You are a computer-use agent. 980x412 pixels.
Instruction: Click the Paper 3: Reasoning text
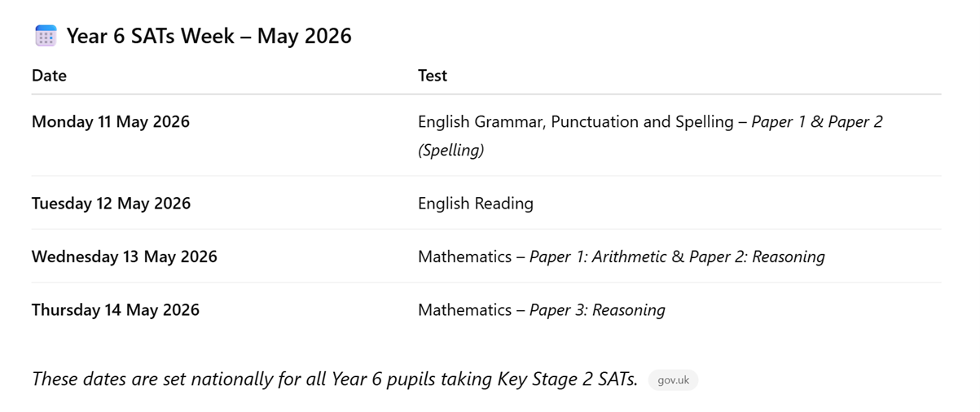(597, 310)
